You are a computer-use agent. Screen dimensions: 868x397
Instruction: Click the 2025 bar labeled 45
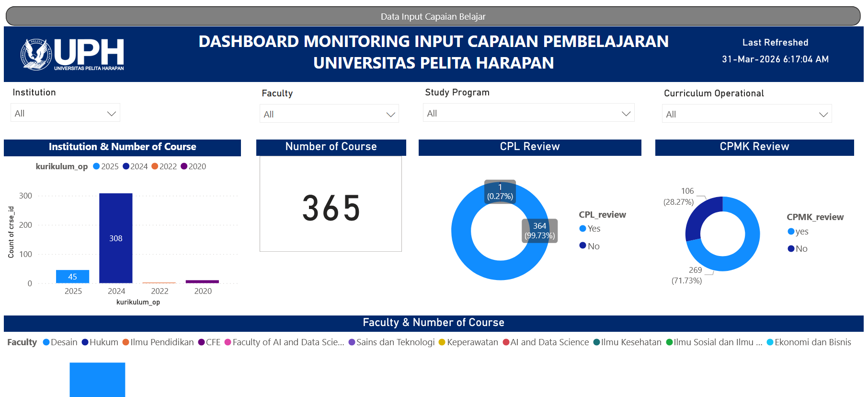tap(73, 277)
